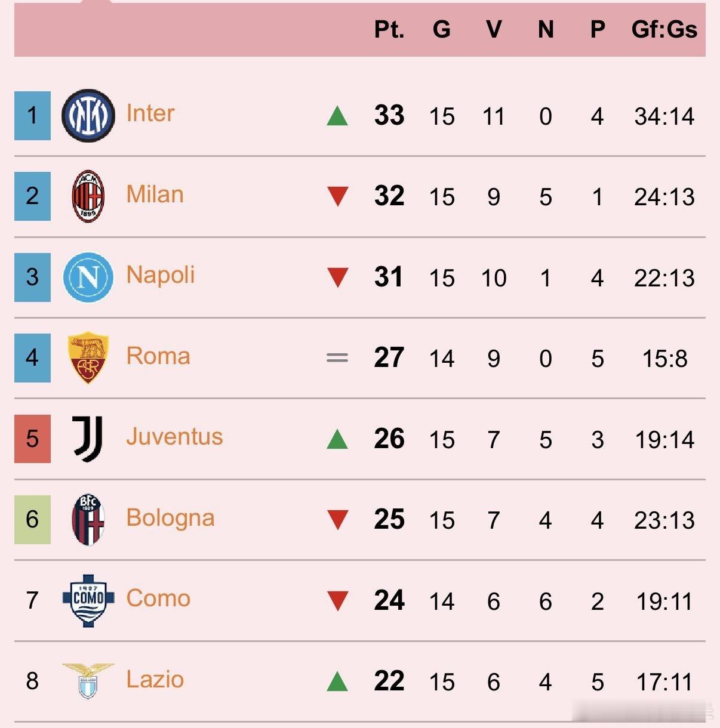Click Roma's gray unchanged position indicator
720x728 pixels.
(x=337, y=357)
